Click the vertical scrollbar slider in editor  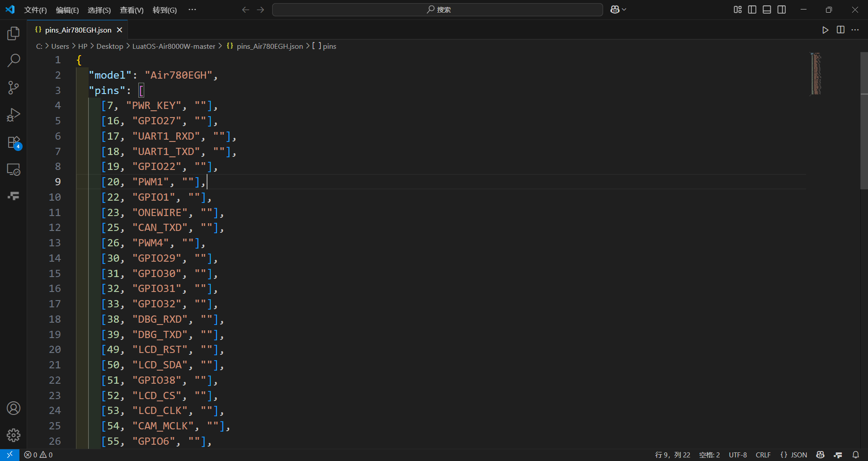pos(864,120)
